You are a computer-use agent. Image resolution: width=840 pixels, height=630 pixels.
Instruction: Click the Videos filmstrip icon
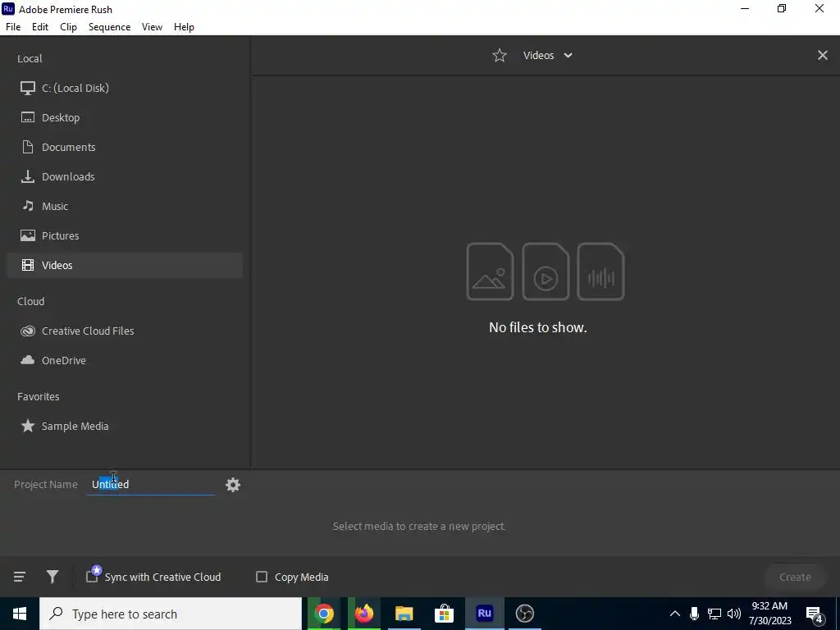pos(27,265)
